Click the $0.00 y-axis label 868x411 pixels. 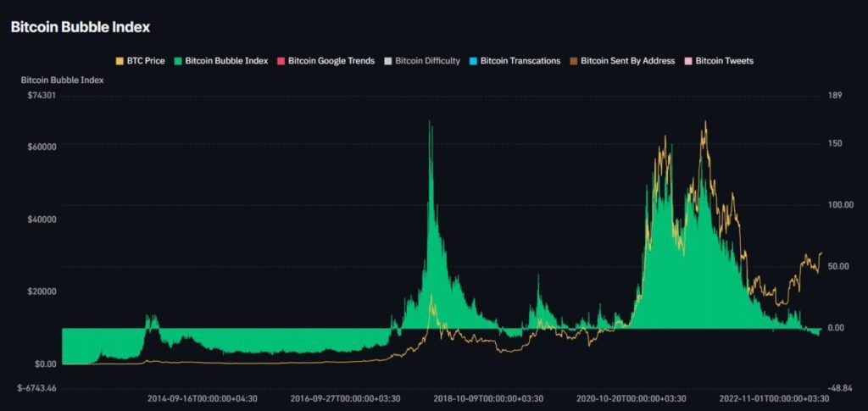pyautogui.click(x=45, y=364)
